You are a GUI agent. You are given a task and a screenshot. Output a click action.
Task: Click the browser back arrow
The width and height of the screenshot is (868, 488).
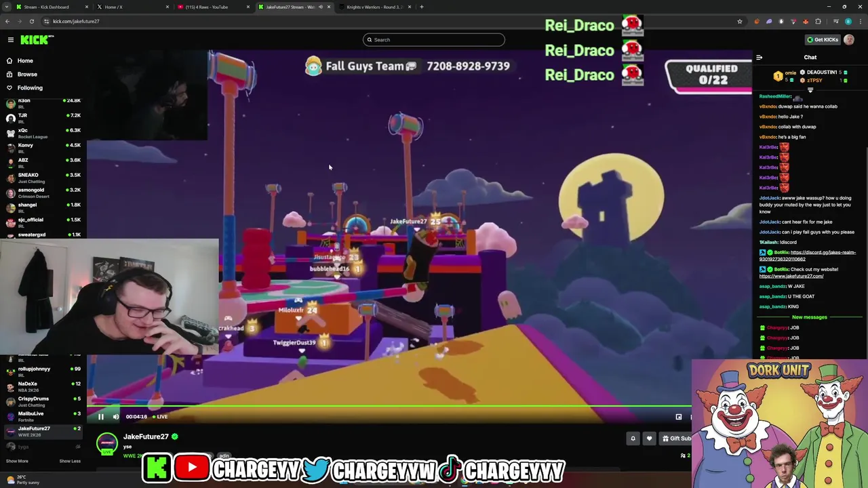pos(7,21)
